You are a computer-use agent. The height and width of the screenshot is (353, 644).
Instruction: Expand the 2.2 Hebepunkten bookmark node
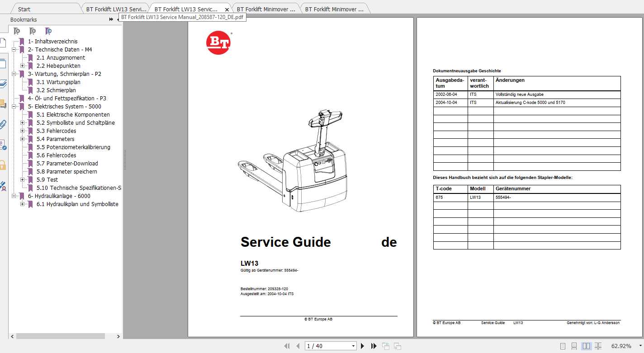[x=23, y=66]
